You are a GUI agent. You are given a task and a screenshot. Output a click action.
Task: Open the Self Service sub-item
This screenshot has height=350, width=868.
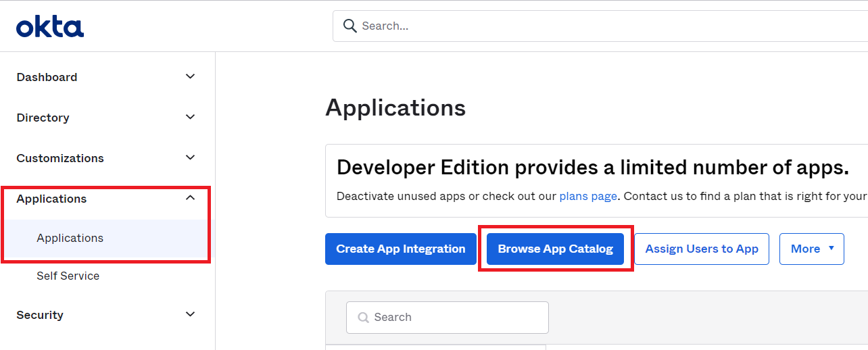[x=68, y=276]
